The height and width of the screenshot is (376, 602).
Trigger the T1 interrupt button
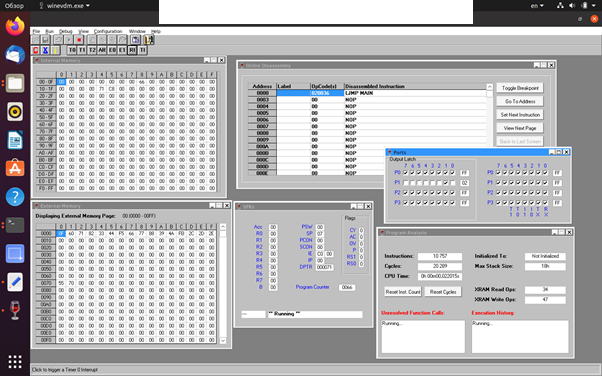tap(82, 50)
